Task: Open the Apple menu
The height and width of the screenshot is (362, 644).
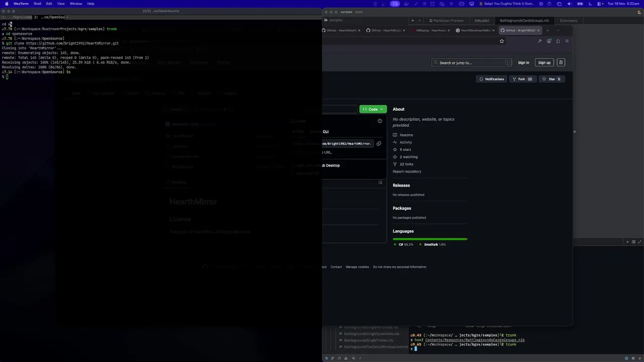Action: click(x=7, y=4)
